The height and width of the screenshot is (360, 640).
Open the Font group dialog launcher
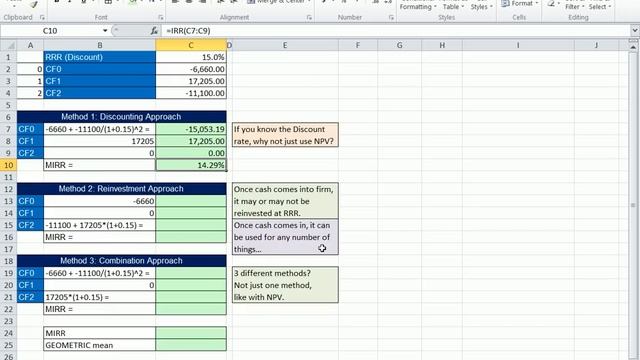[x=160, y=18]
